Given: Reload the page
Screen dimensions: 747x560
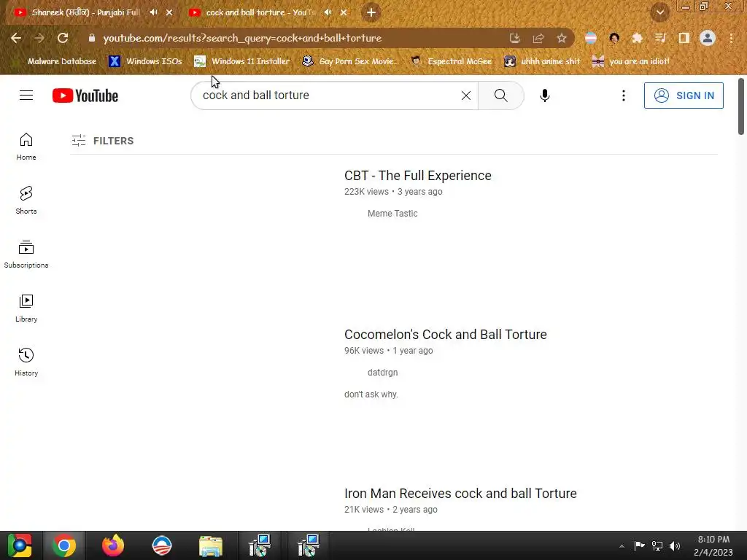Looking at the screenshot, I should pyautogui.click(x=63, y=38).
